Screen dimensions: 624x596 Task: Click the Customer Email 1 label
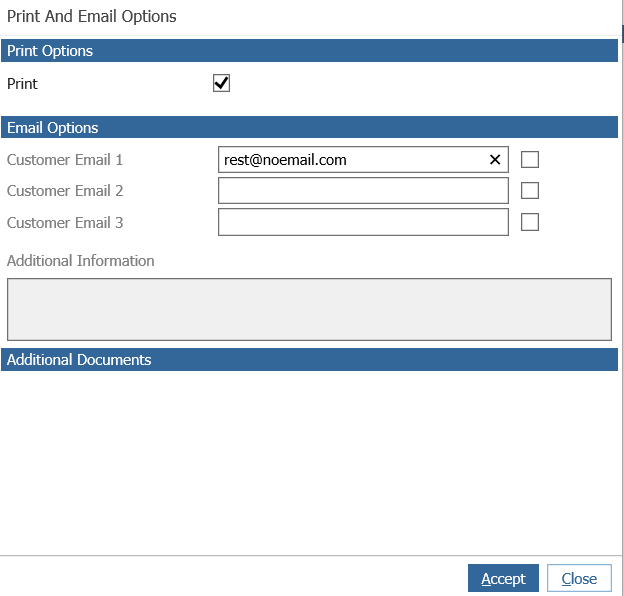[x=65, y=160]
